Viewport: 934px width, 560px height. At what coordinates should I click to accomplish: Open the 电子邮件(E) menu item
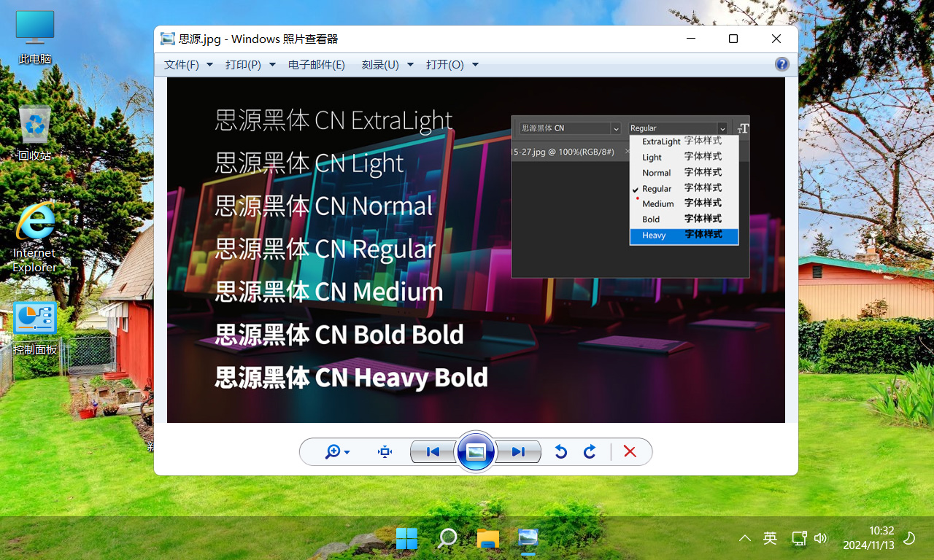pyautogui.click(x=317, y=65)
